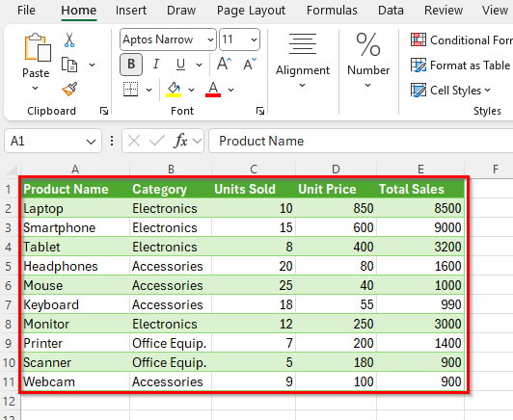The height and width of the screenshot is (420, 513).
Task: Select the Laptop cell
Action: 75,208
